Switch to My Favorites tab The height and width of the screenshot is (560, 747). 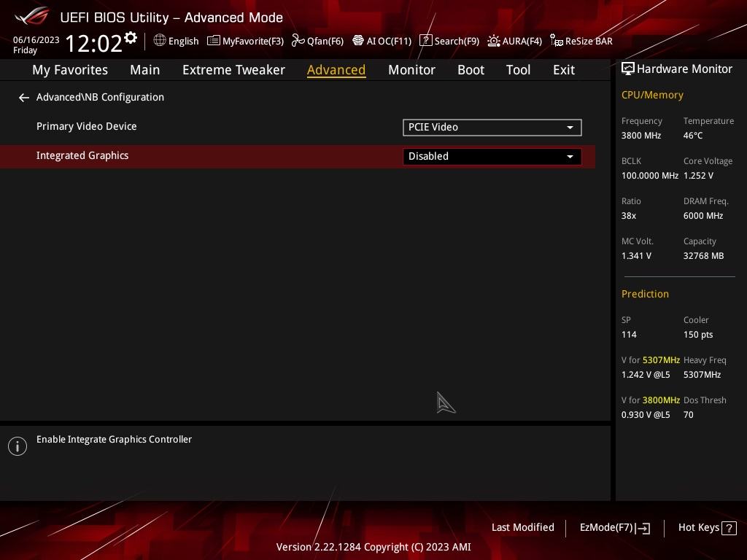[70, 70]
